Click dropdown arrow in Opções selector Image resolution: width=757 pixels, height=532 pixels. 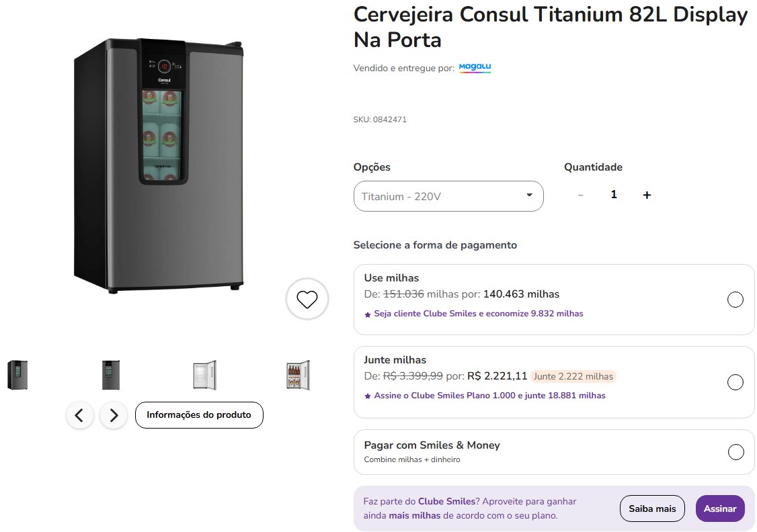530,195
